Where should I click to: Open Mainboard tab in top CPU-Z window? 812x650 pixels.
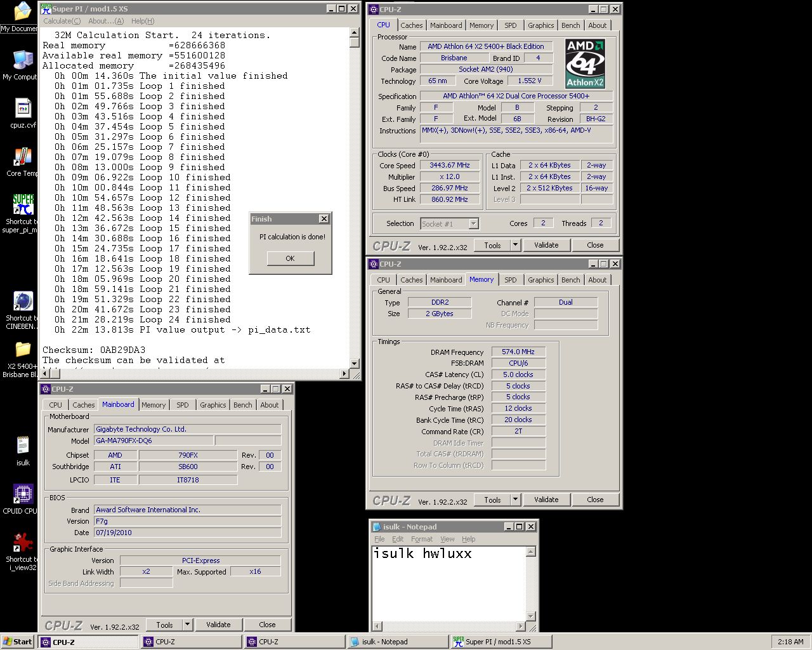[446, 25]
